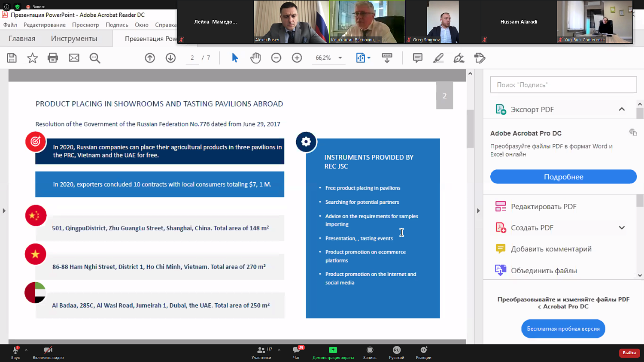The height and width of the screenshot is (362, 644).
Task: Open the find text magnifier tool
Action: pos(95,58)
